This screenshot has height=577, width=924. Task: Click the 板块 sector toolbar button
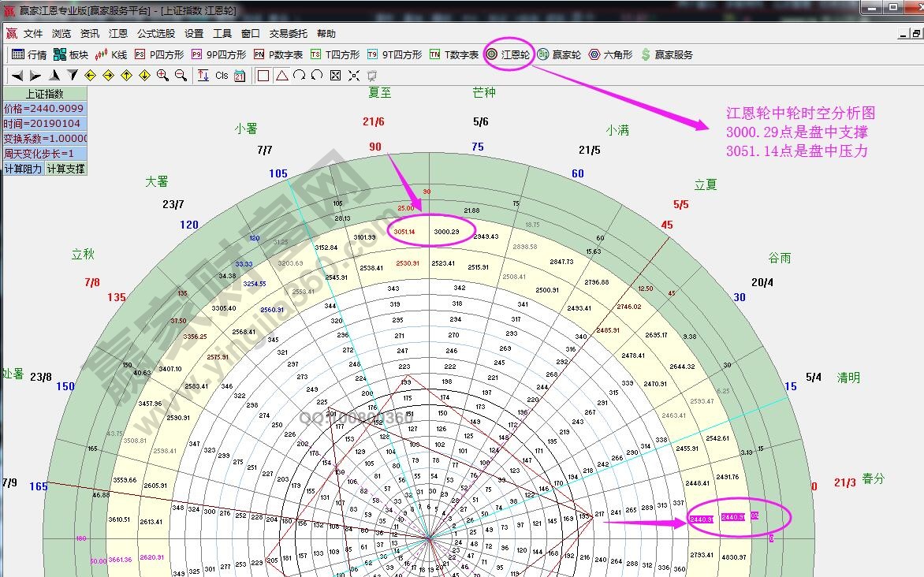[x=71, y=54]
